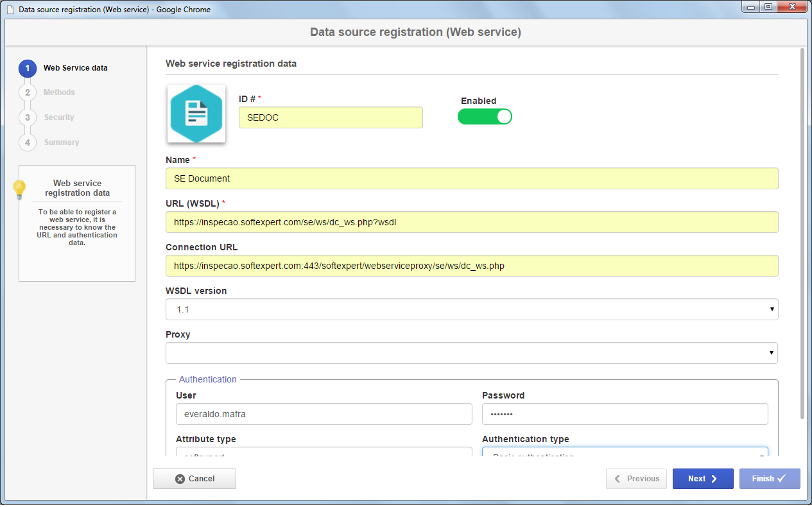
Task: Click the Finish button
Action: 770,479
